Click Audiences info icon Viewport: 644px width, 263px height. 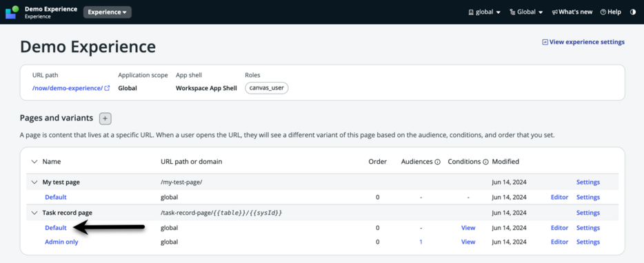[x=437, y=162]
